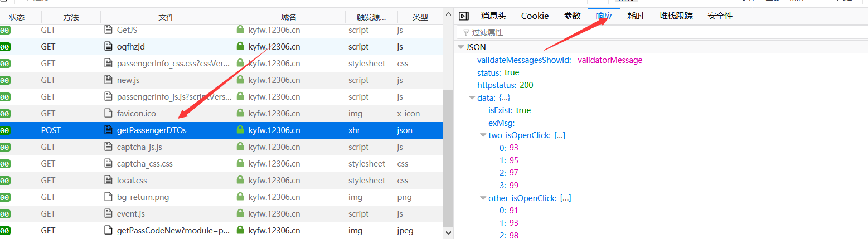Click the file icon beside bg_return.png
Viewport: 868px width, 239px height.
point(109,197)
